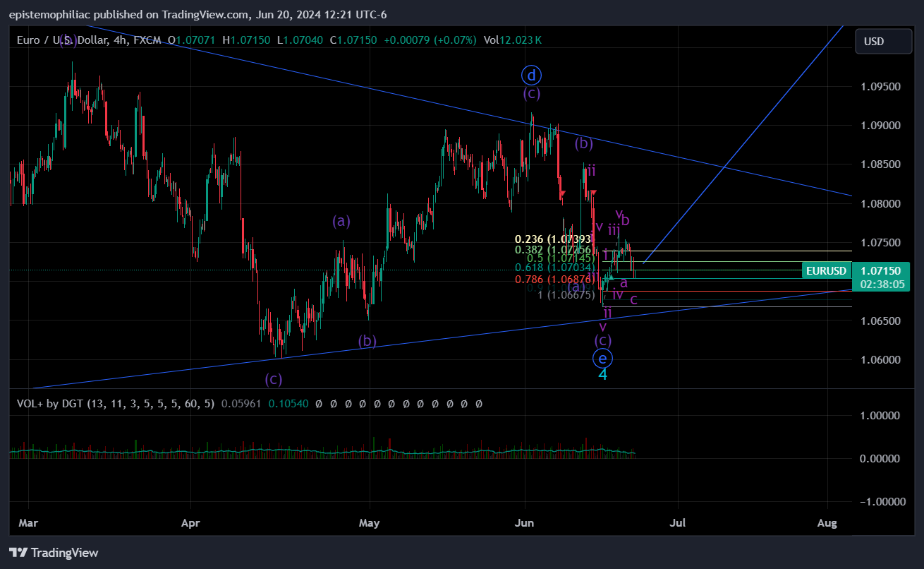Click the 1.06500 price axis label
Image resolution: width=924 pixels, height=569 pixels.
coord(881,321)
